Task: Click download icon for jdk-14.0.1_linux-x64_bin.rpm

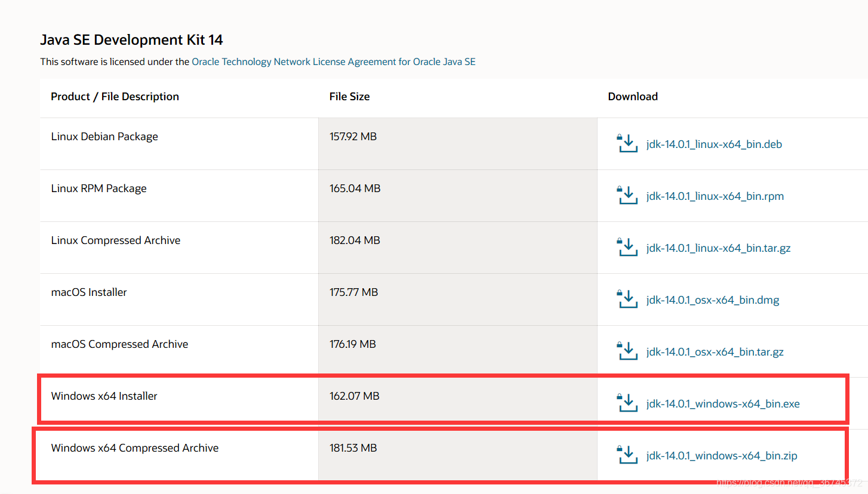Action: (627, 196)
